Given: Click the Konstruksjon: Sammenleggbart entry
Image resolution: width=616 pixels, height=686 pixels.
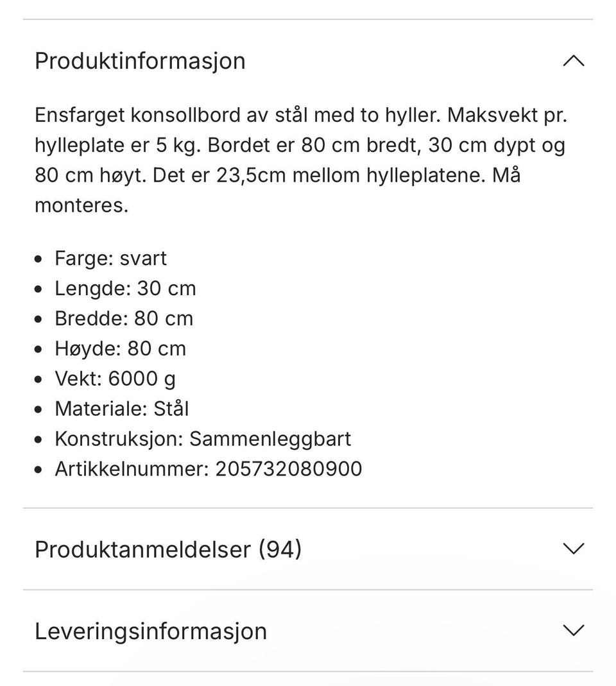Looking at the screenshot, I should click(203, 439).
